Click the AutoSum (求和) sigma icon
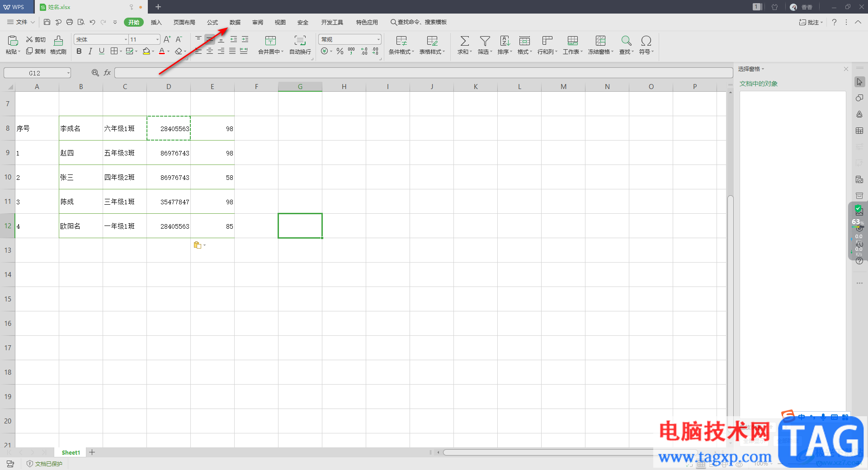 tap(464, 41)
